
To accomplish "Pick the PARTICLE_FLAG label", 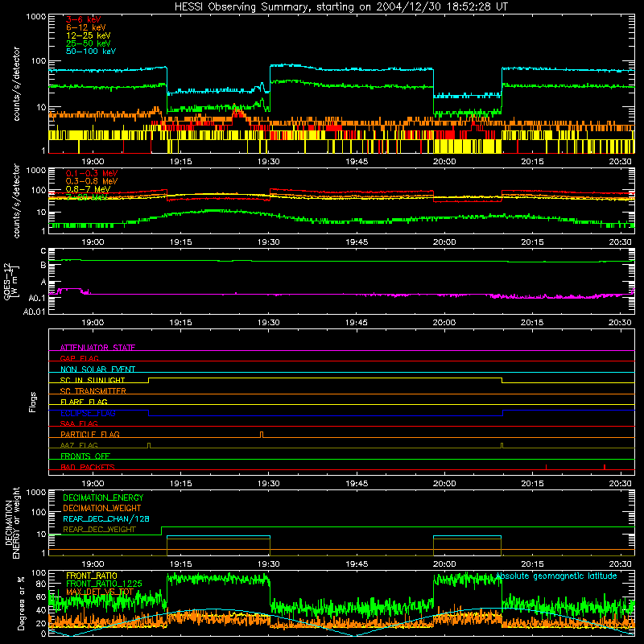I will pos(90,434).
